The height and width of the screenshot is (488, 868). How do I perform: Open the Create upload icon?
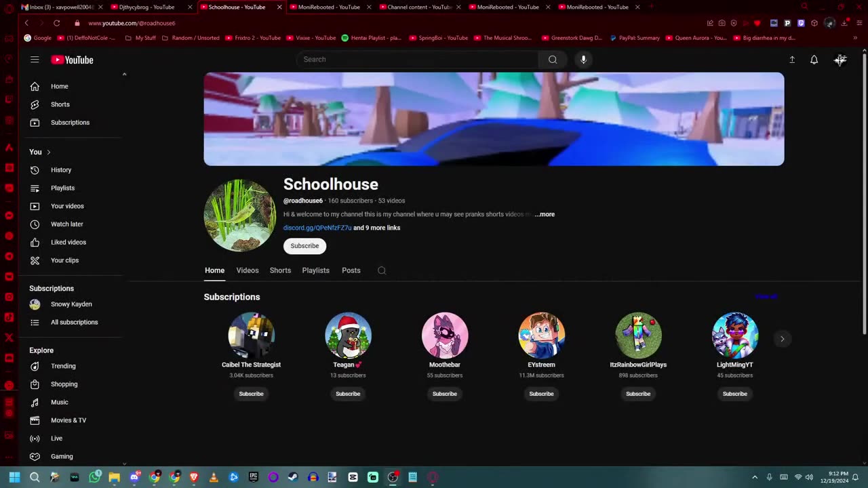791,60
